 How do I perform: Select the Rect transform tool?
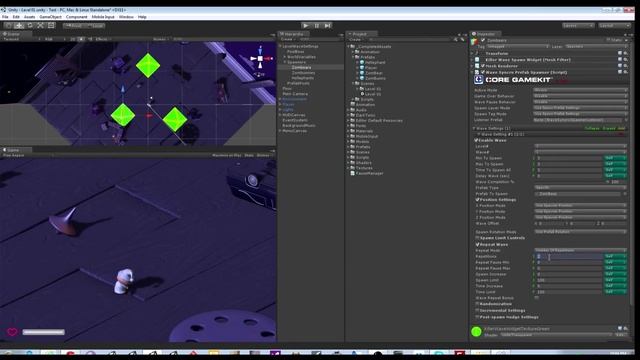coord(51,26)
